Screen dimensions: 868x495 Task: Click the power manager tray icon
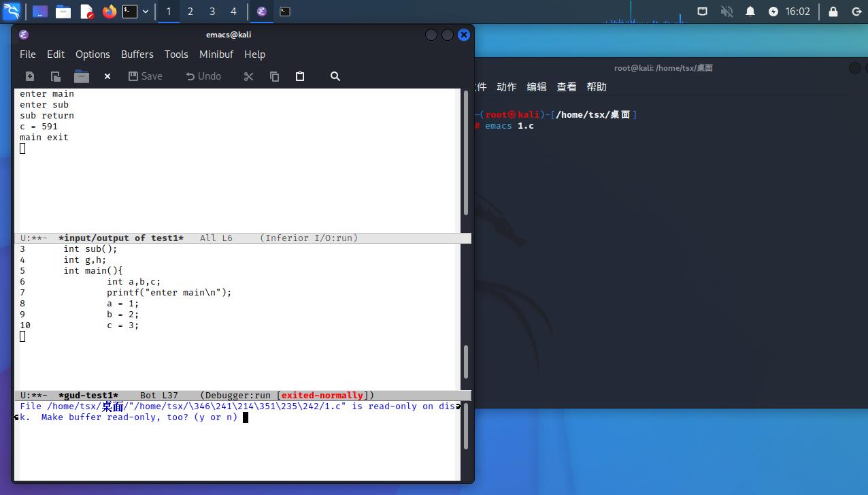(x=773, y=12)
